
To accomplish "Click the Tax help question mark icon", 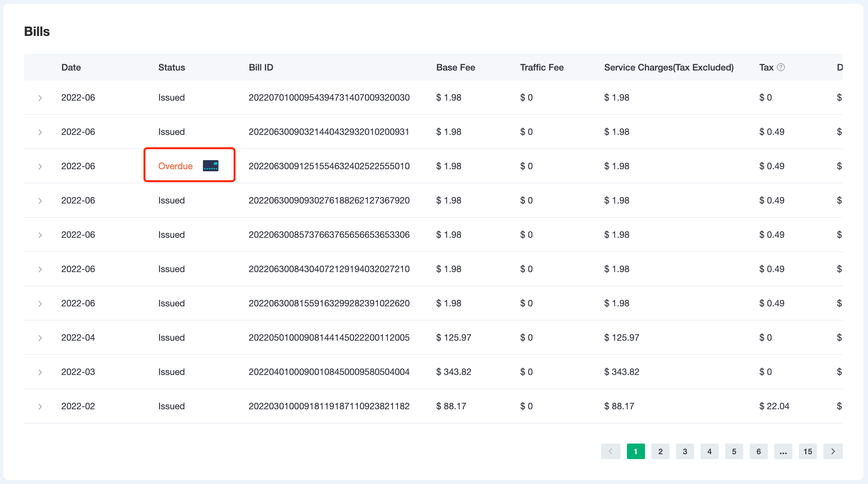I will click(781, 68).
